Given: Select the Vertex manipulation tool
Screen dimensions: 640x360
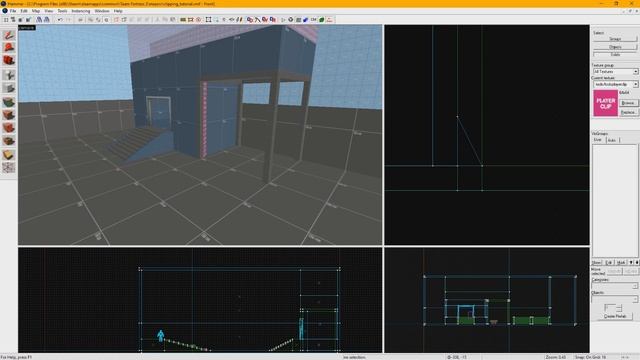Looking at the screenshot, I should (x=9, y=167).
